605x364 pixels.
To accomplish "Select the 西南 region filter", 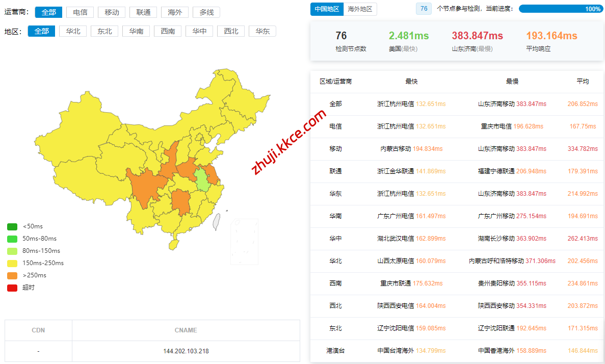I will coord(168,31).
